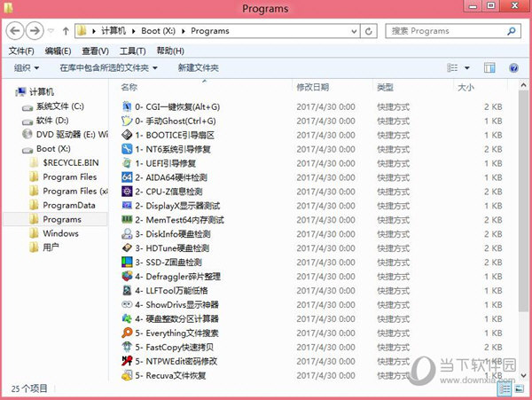Screen dimensions: 532x400
Task: Sort by the 类型 column header
Action: [x=385, y=87]
